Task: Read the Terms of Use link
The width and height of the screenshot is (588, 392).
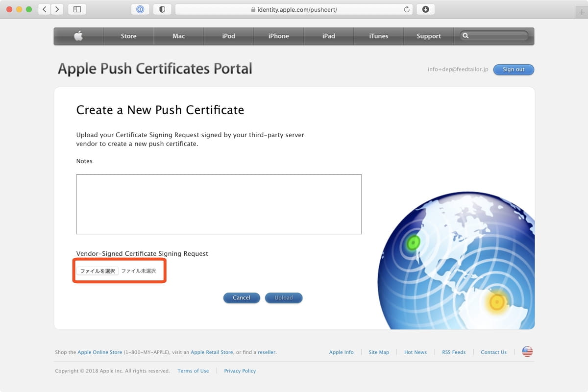Action: 193,371
